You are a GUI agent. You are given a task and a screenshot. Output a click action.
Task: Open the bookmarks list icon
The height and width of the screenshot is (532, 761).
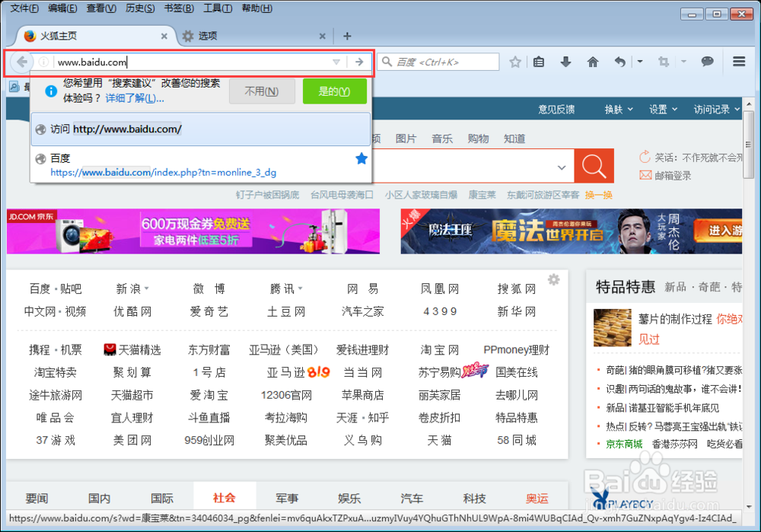click(539, 62)
